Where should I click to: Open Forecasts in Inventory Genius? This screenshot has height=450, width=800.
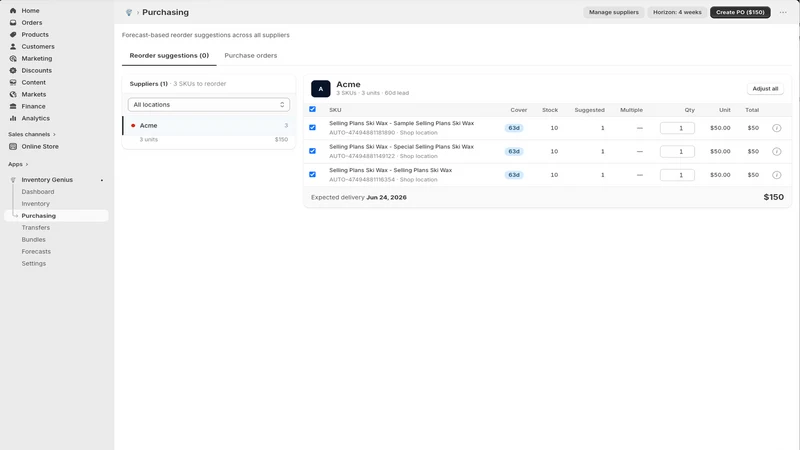pos(36,252)
